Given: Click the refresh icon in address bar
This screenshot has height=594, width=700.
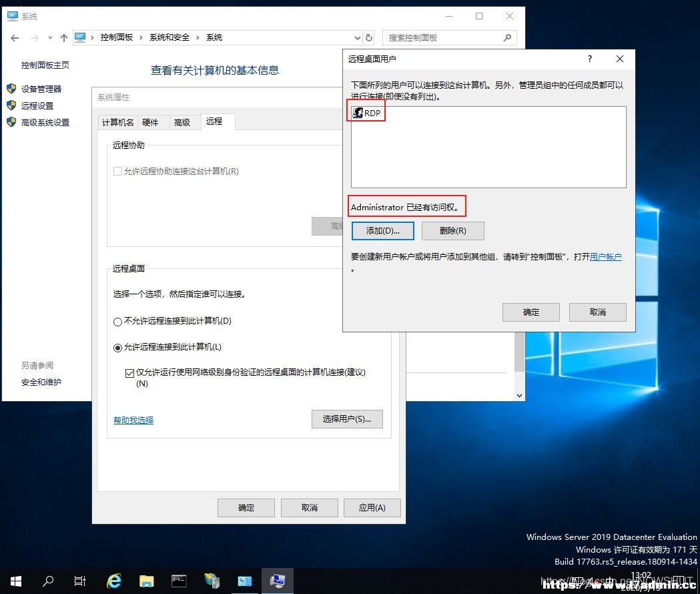Looking at the screenshot, I should [x=369, y=37].
